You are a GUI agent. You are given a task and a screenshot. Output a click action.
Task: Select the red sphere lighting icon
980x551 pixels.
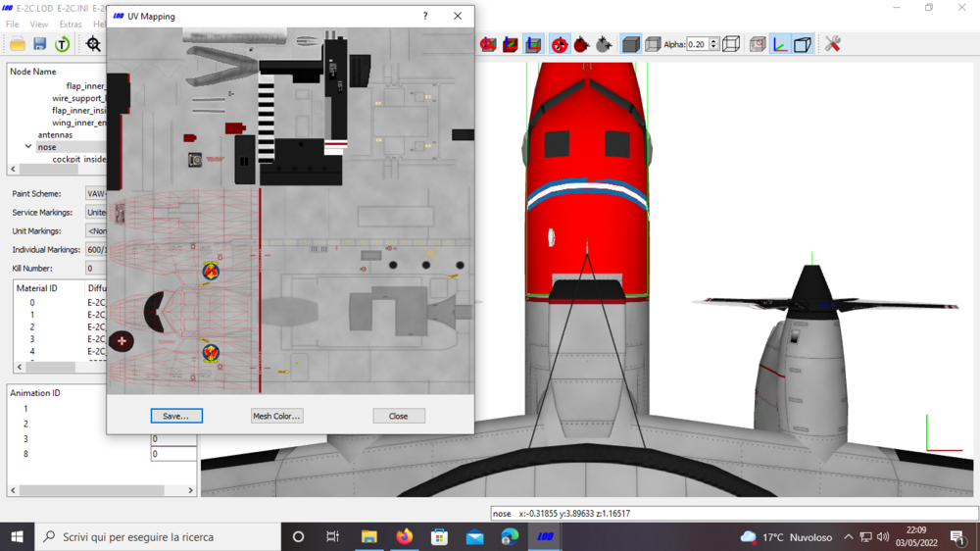click(x=582, y=44)
